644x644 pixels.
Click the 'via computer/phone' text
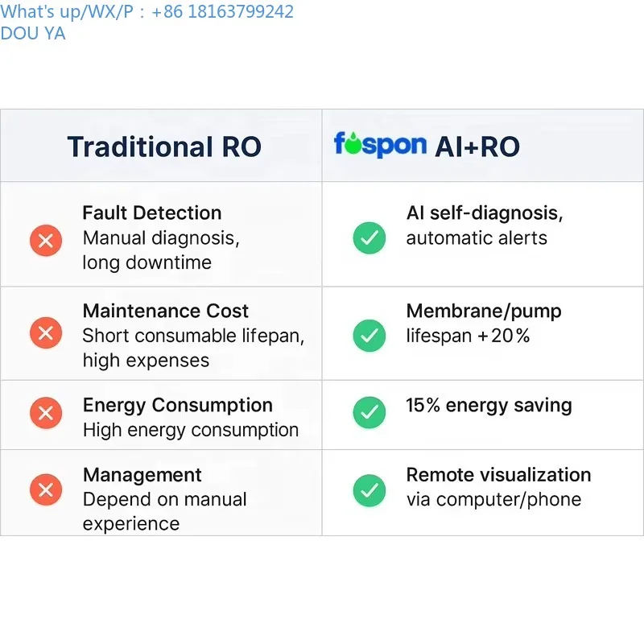[x=493, y=499]
